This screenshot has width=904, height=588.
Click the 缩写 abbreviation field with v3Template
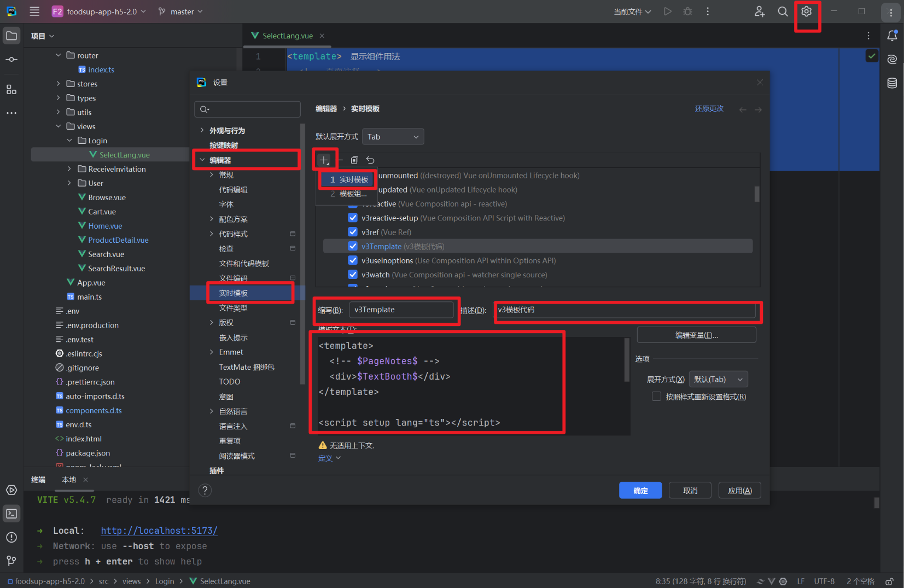(401, 310)
